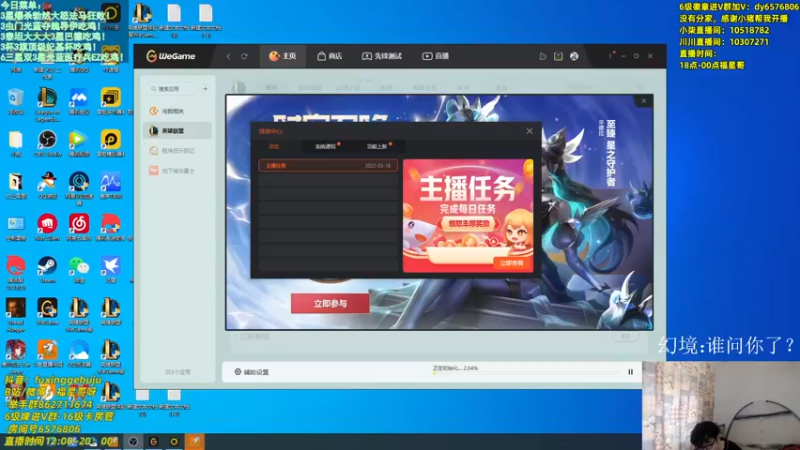This screenshot has height=450, width=800.
Task: Click the OBS icon in the taskbar
Action: [133, 442]
